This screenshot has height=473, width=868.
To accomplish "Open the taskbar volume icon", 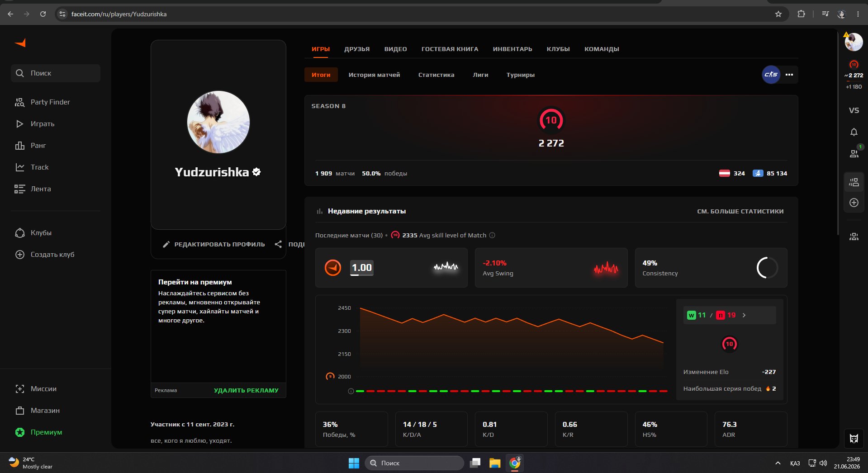I will click(x=823, y=463).
